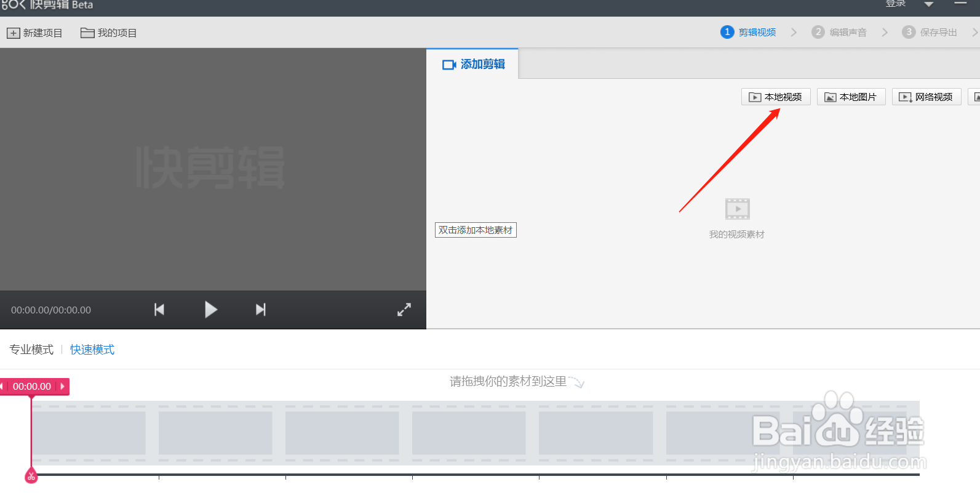Click the 00:00.00 timeline playhead marker

click(32, 386)
